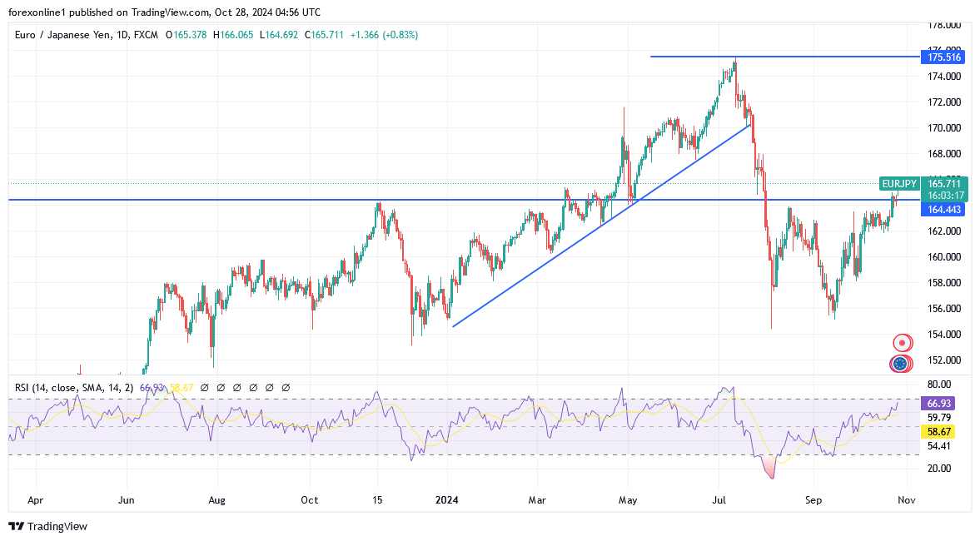Click the 175.516 horizontal line price label

point(943,57)
